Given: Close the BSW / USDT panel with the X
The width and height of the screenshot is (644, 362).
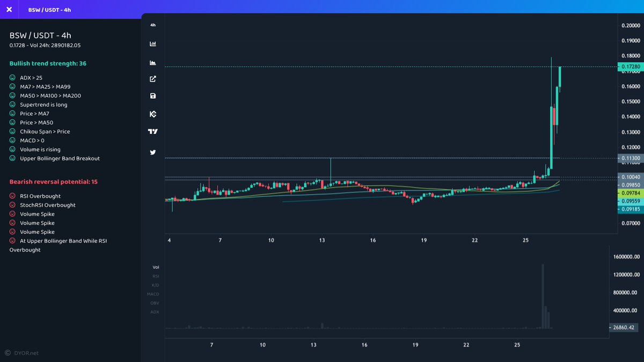Looking at the screenshot, I should coord(9,10).
